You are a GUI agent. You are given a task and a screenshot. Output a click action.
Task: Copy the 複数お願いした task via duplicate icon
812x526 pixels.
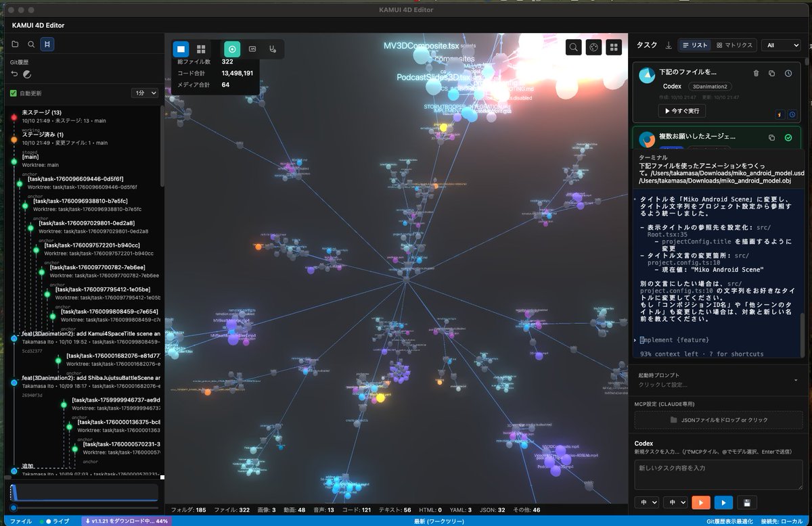tap(772, 137)
